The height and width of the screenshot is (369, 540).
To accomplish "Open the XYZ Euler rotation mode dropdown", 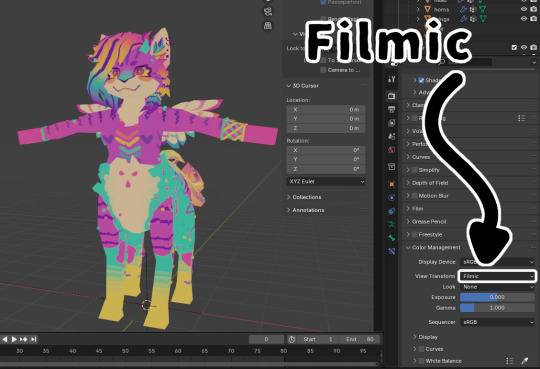I will [x=326, y=182].
